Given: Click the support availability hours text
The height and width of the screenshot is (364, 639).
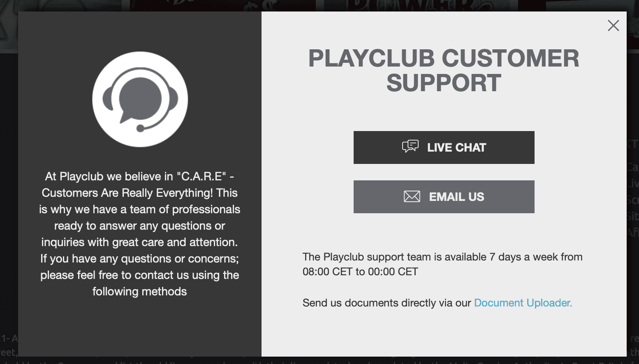Looking at the screenshot, I should coord(442,264).
